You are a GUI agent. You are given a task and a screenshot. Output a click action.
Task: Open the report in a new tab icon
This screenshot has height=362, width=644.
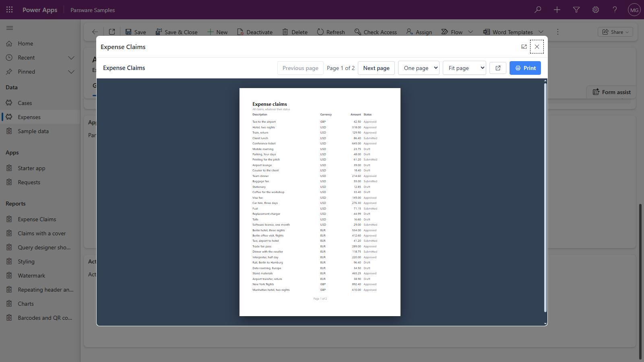(498, 68)
